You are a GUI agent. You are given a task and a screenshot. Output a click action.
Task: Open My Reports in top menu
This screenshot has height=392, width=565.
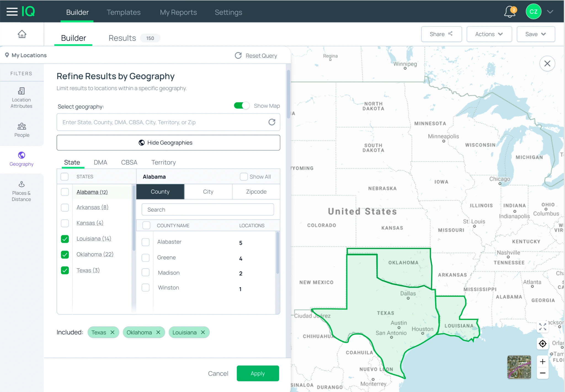point(178,12)
